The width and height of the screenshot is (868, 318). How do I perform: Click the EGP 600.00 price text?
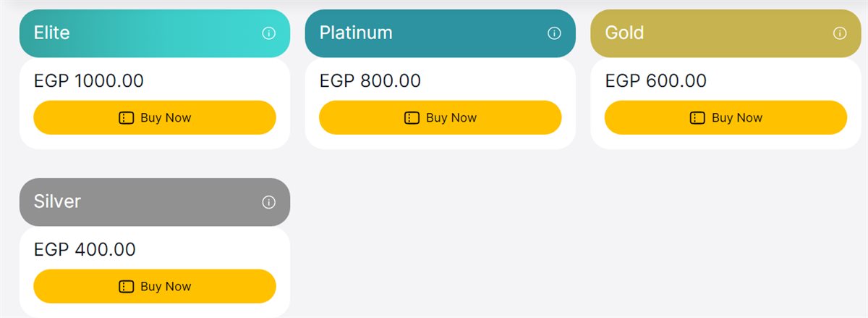(x=656, y=80)
